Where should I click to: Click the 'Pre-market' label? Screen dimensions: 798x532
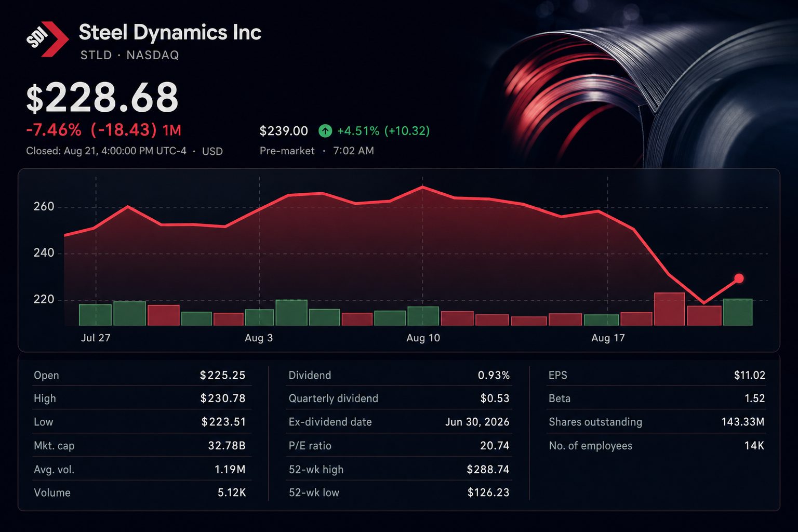[287, 151]
